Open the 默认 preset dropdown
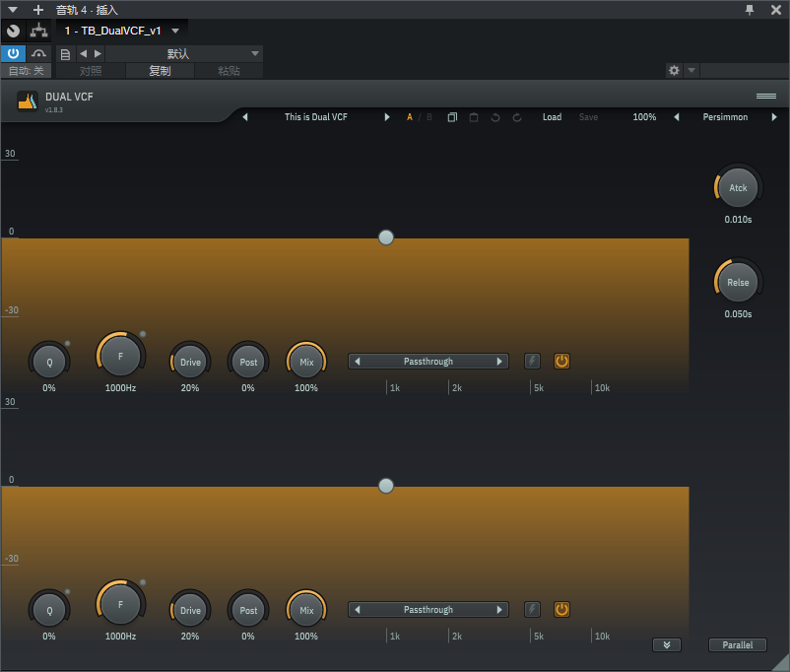Image resolution: width=790 pixels, height=672 pixels. (184, 53)
